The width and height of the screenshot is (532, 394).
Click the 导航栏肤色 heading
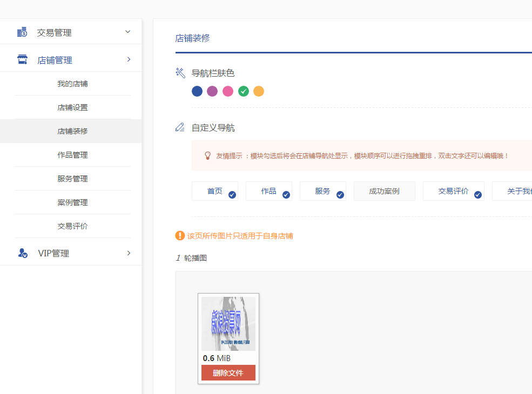(213, 73)
